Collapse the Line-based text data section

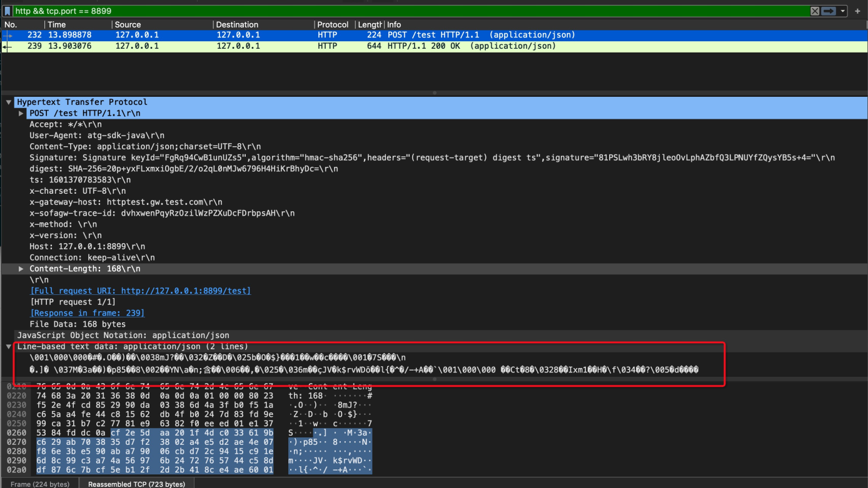pyautogui.click(x=9, y=346)
